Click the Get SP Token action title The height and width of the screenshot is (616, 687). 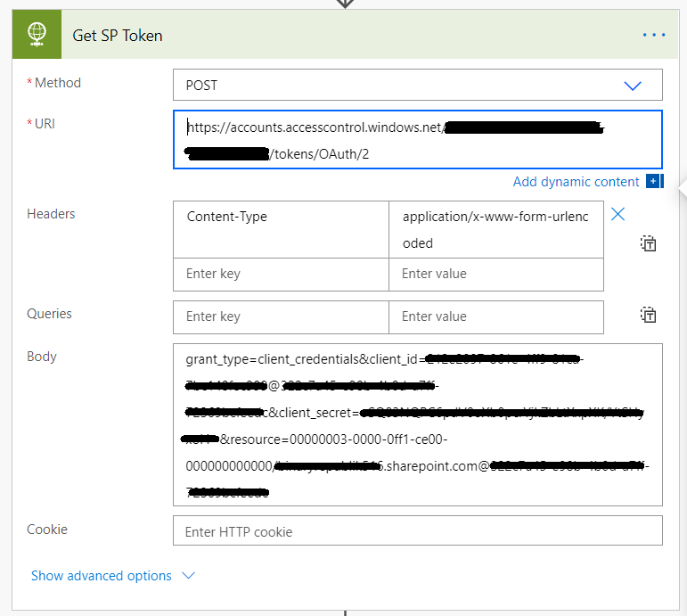[118, 36]
